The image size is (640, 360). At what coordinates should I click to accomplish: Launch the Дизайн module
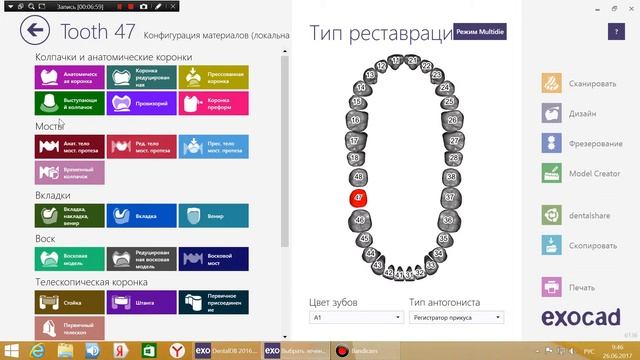[569, 113]
